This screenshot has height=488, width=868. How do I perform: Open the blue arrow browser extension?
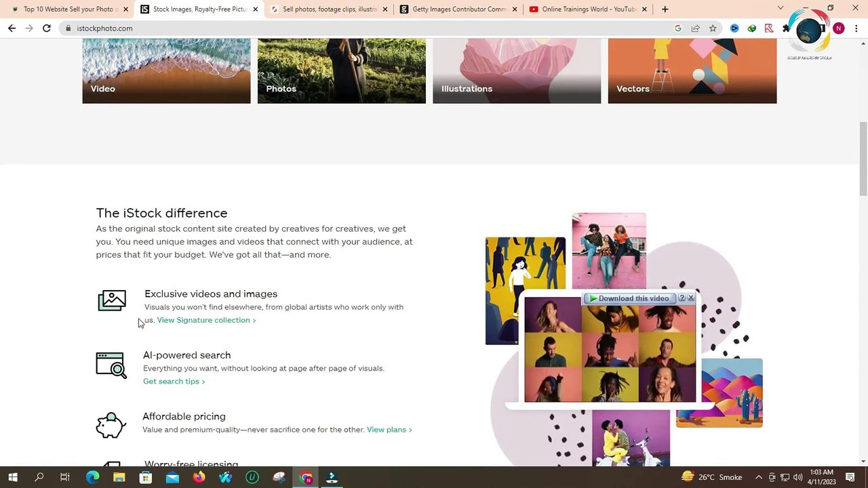pos(734,28)
